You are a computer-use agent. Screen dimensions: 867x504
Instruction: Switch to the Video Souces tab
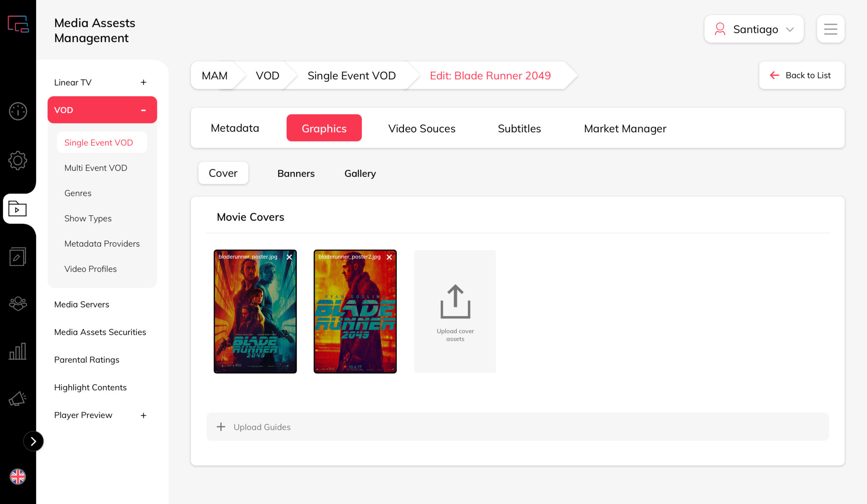tap(421, 129)
